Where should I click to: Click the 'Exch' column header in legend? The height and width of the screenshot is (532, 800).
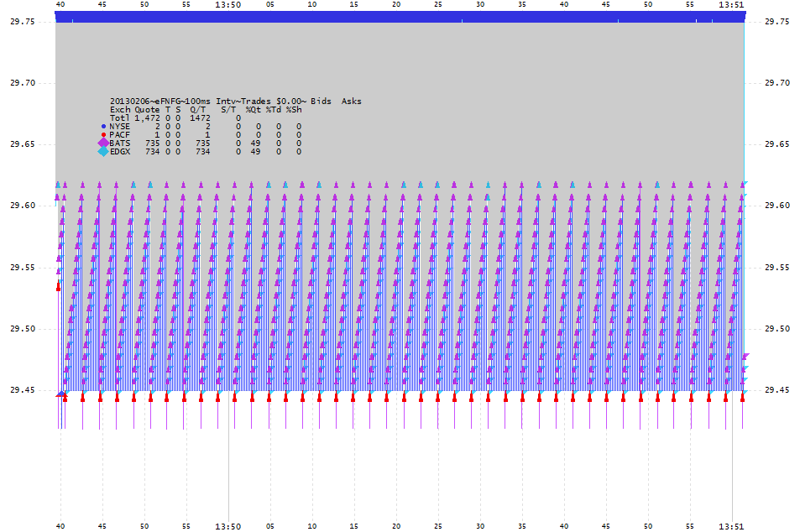tap(120, 110)
